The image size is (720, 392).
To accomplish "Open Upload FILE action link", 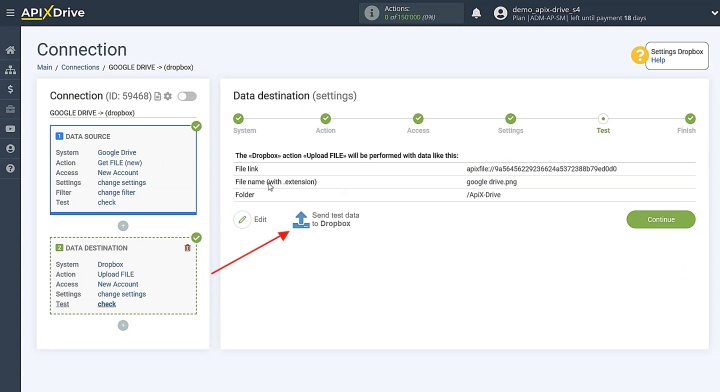I will (x=116, y=274).
